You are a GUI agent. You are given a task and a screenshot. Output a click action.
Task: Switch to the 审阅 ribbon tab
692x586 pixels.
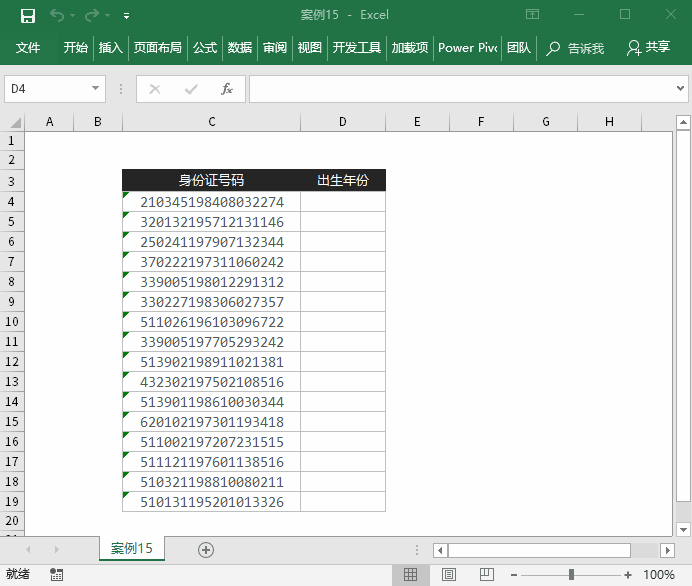[275, 47]
